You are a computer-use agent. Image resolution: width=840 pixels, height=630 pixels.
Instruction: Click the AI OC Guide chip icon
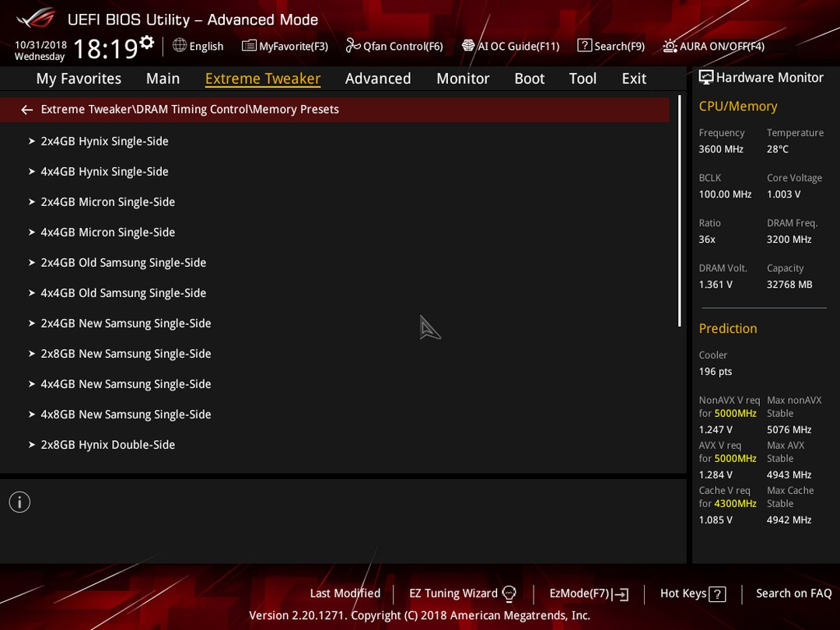[468, 46]
